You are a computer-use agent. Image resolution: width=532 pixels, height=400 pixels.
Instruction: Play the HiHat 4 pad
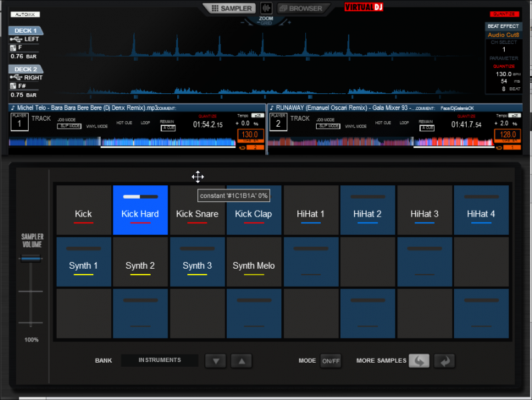point(481,210)
